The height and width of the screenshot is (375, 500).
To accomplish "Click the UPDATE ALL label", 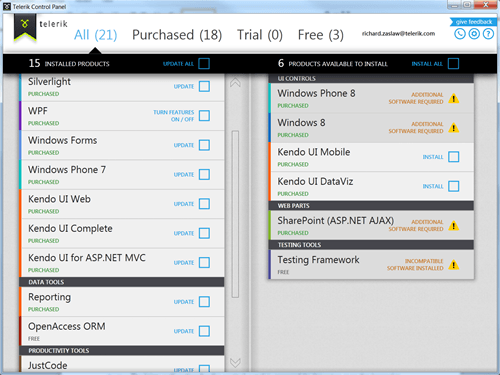I will coord(178,64).
